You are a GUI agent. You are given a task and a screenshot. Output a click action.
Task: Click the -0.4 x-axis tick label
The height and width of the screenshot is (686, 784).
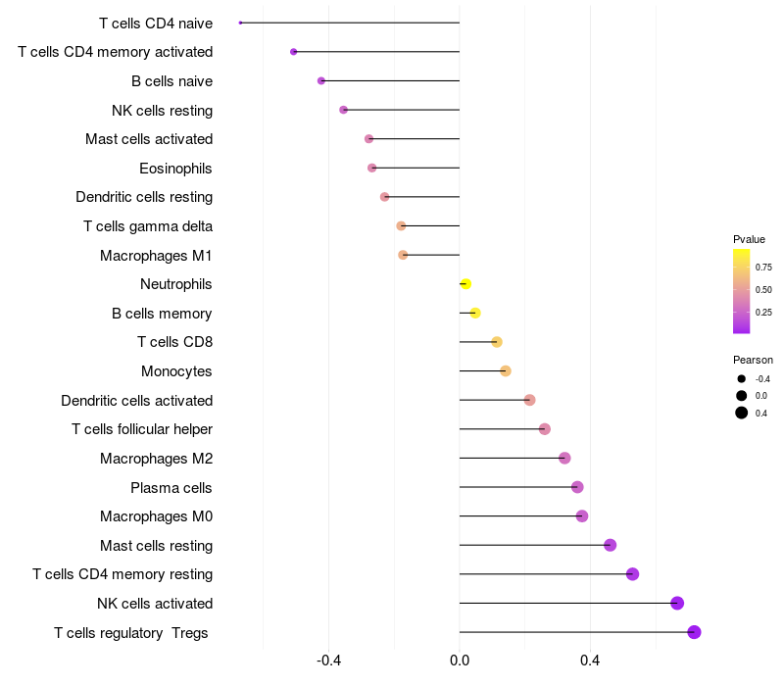pyautogui.click(x=328, y=661)
